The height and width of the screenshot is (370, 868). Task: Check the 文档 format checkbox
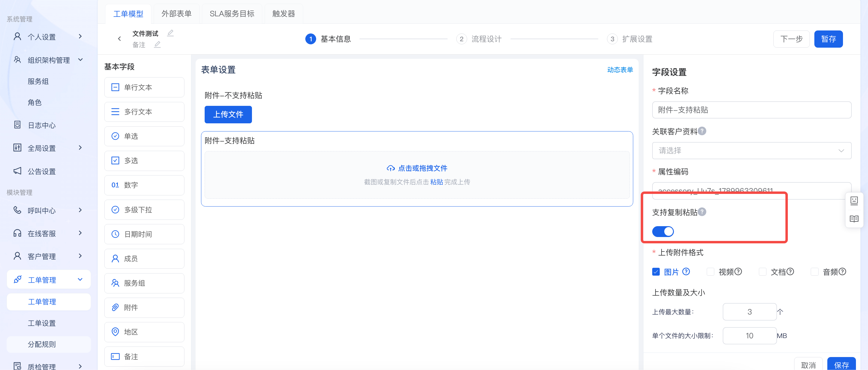click(x=763, y=272)
